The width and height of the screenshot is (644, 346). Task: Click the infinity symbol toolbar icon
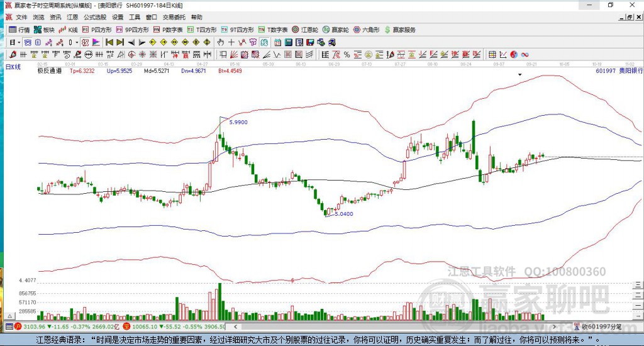coord(525,54)
